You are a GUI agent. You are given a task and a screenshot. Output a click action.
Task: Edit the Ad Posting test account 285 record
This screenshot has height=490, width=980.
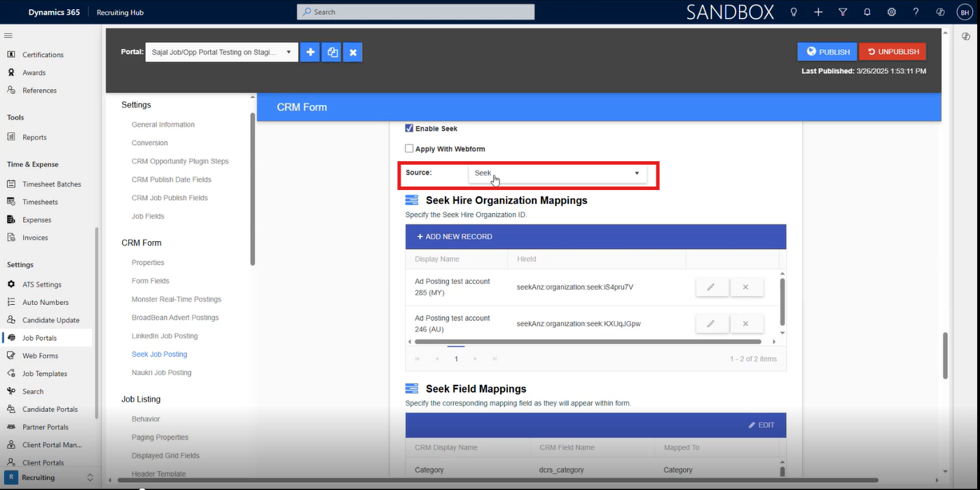[x=711, y=287]
